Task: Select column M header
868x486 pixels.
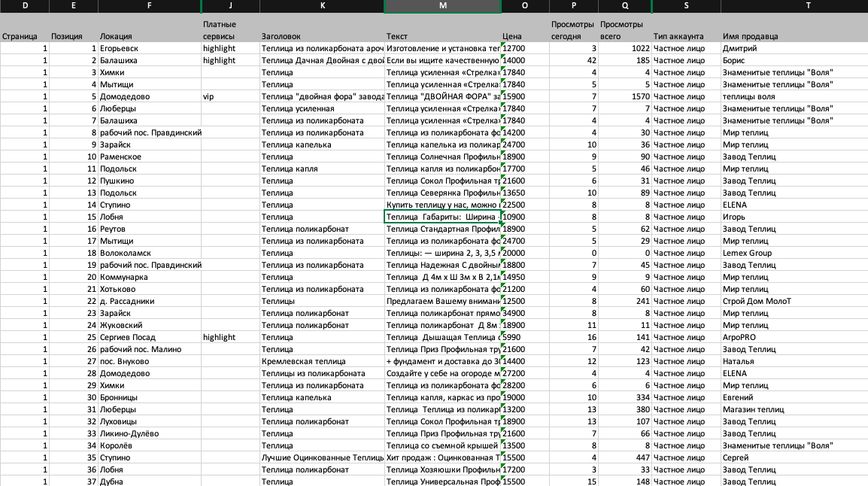Action: coord(443,5)
